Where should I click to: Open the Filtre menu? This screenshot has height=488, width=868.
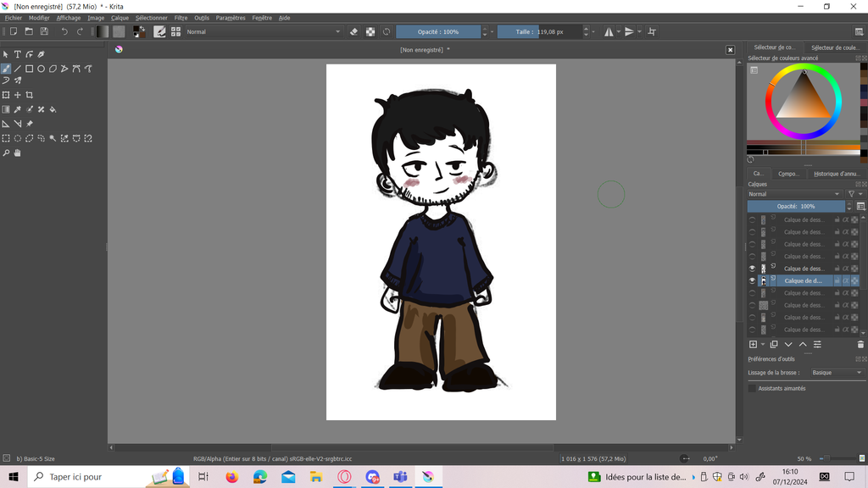click(181, 18)
